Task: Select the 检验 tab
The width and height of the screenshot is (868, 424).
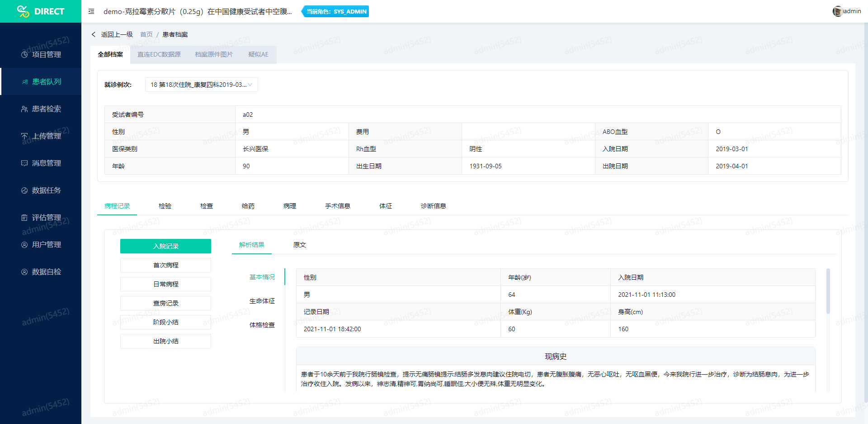Action: (x=165, y=206)
